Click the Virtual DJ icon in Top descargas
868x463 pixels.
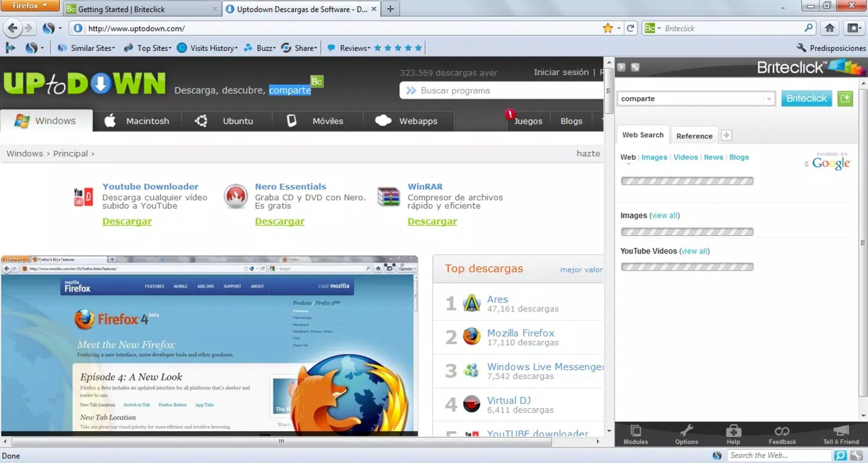click(x=472, y=404)
